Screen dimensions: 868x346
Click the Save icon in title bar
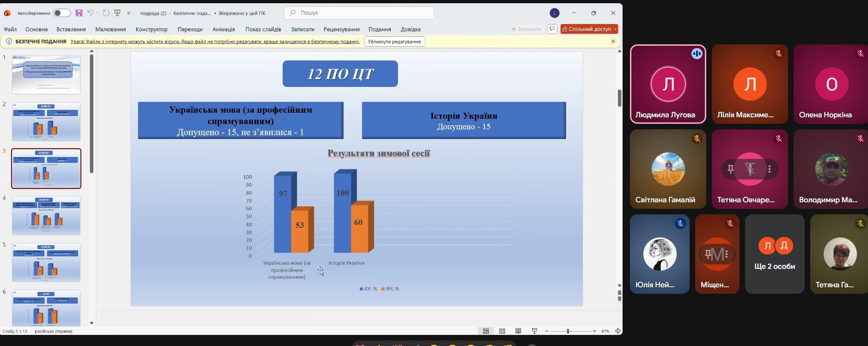pos(79,13)
